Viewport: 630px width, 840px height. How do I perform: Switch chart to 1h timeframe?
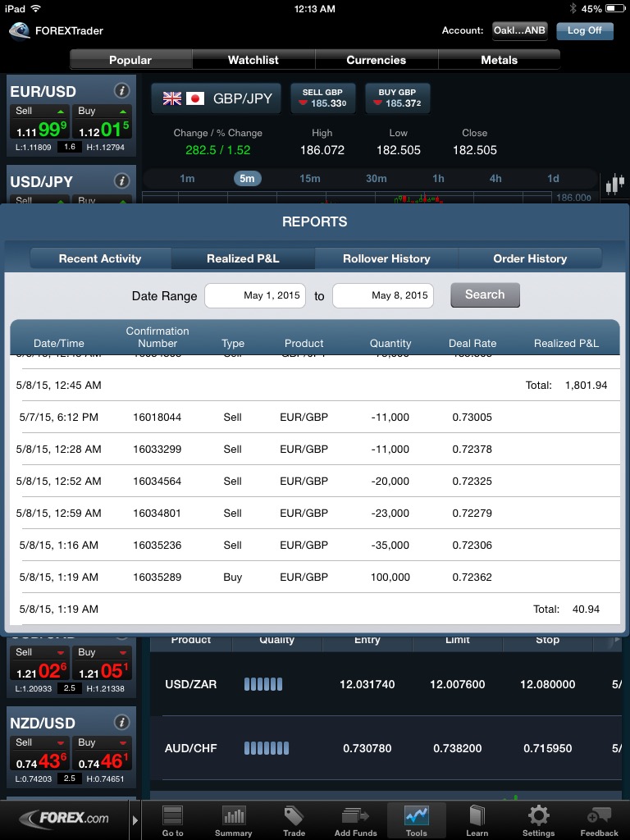coord(438,178)
